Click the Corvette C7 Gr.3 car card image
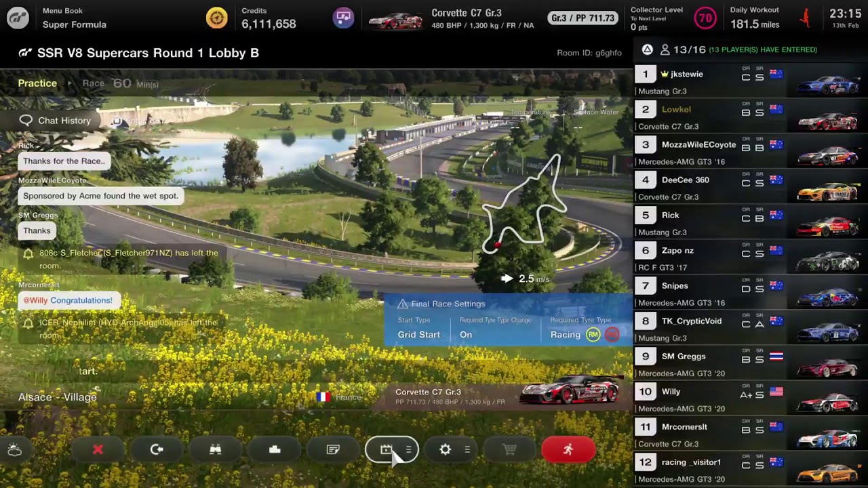Screen dimensions: 868x488 571,390
